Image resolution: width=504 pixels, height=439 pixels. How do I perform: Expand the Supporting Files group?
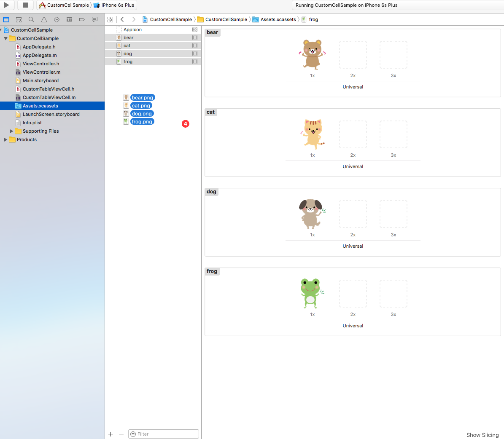point(11,131)
